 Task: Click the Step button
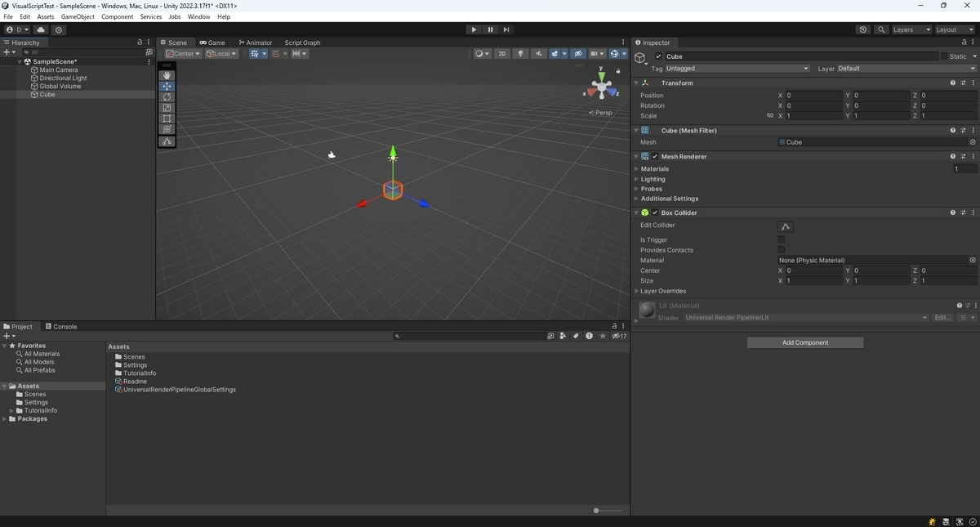tap(506, 29)
